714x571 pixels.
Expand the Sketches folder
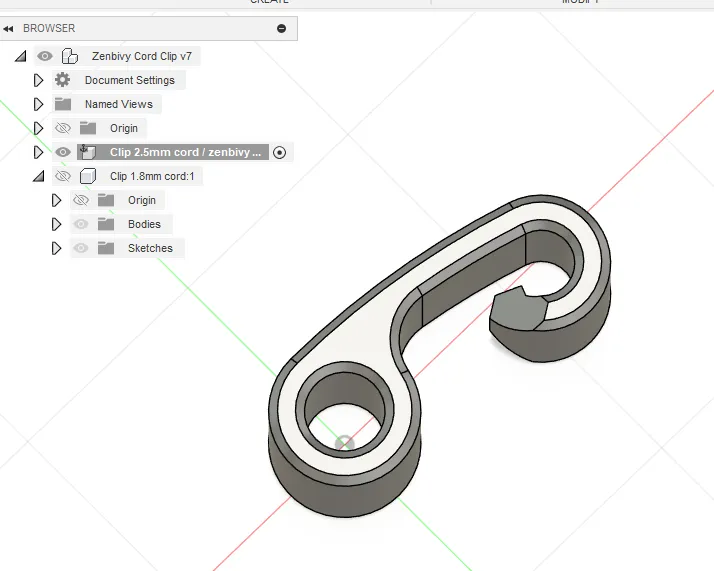pyautogui.click(x=56, y=248)
